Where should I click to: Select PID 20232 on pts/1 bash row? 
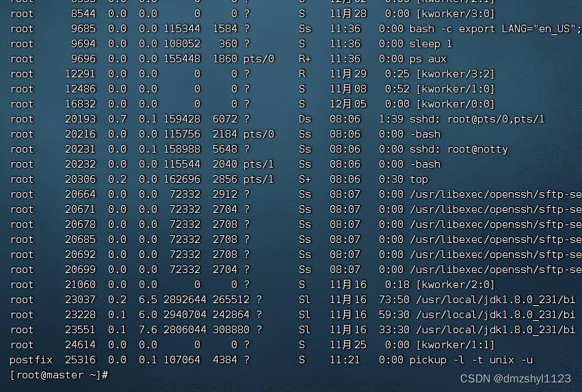tap(80, 164)
